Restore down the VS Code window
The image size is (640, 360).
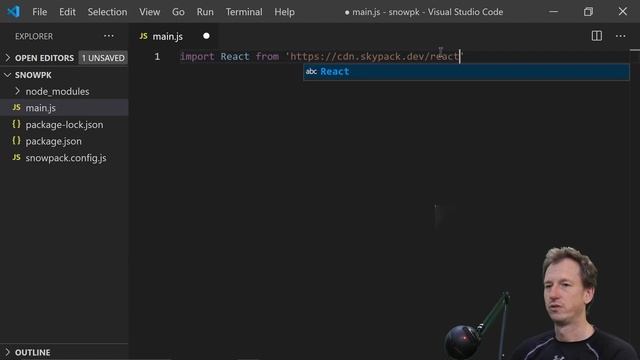(x=588, y=11)
